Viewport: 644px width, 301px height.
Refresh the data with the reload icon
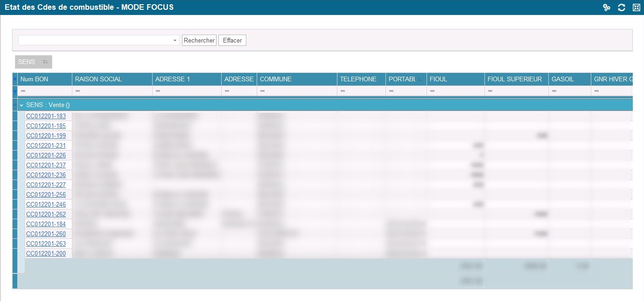[621, 7]
